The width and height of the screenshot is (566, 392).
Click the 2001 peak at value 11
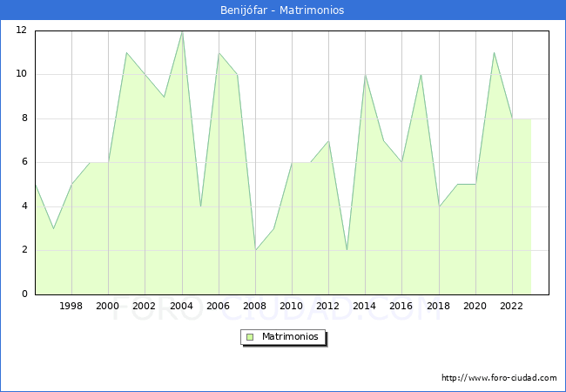[x=126, y=52]
